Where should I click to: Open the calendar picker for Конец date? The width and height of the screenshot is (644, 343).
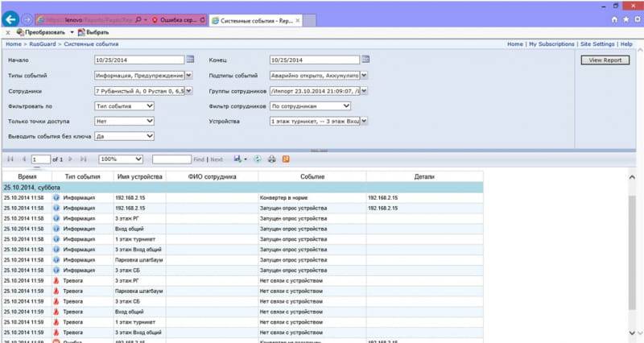(x=365, y=60)
